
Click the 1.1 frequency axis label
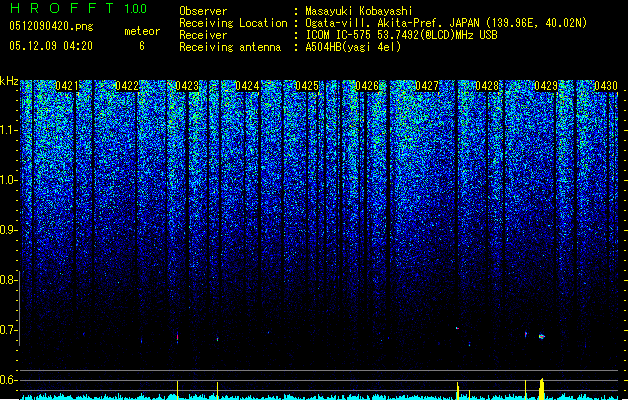pyautogui.click(x=8, y=130)
